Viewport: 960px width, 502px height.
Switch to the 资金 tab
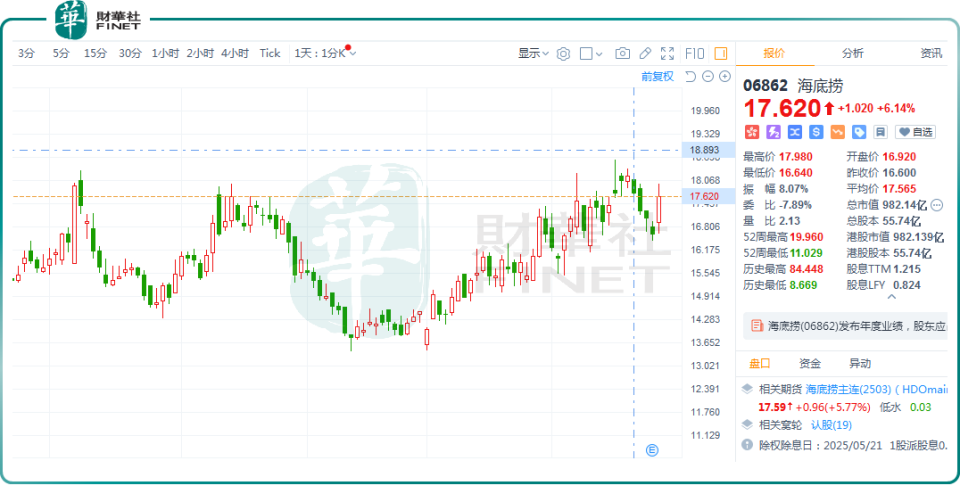(x=809, y=364)
